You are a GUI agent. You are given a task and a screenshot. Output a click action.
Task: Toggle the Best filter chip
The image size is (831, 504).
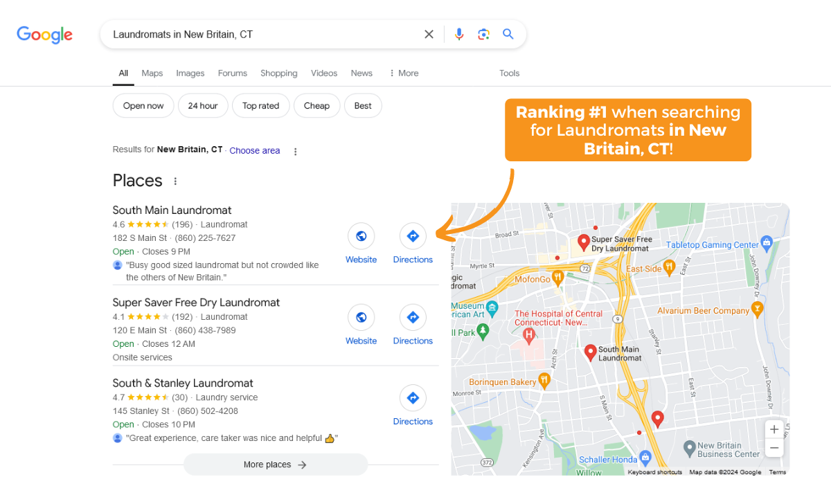tap(363, 106)
